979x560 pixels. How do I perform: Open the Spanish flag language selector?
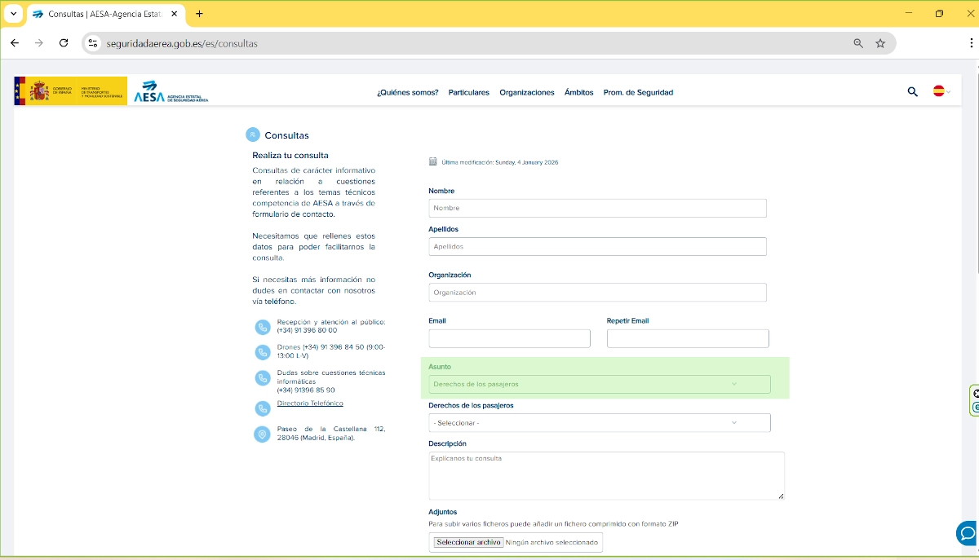click(941, 92)
